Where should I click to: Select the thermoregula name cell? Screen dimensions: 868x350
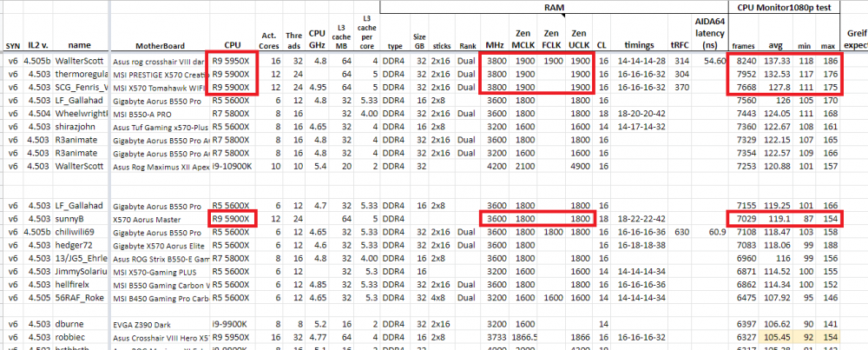[80, 74]
